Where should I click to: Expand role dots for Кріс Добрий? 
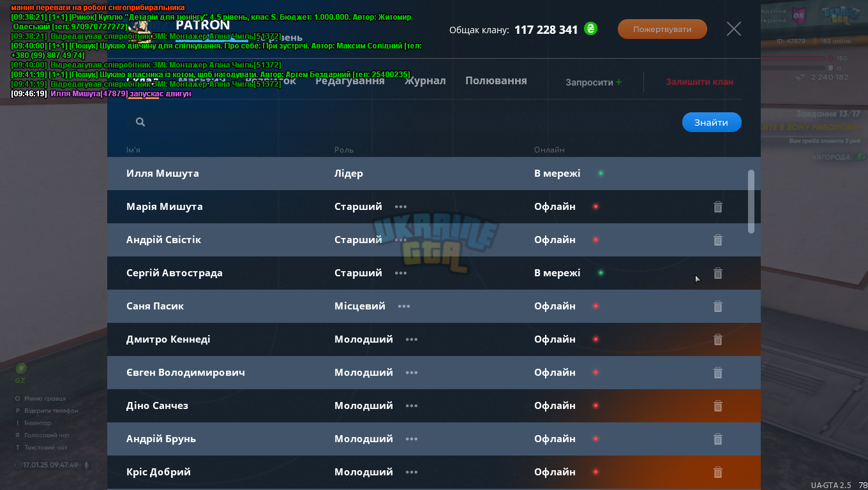click(412, 472)
